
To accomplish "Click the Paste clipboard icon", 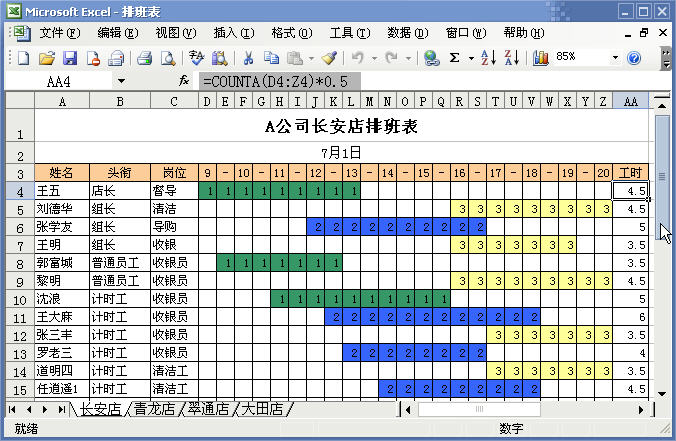I will [295, 58].
